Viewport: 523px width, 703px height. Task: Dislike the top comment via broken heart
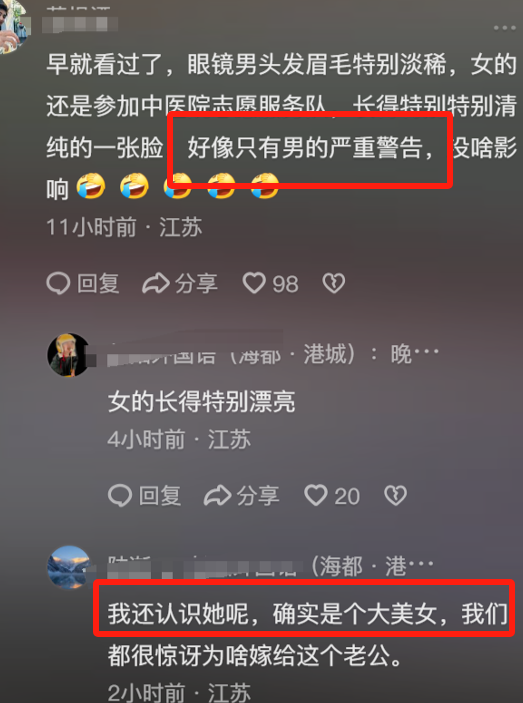334,283
